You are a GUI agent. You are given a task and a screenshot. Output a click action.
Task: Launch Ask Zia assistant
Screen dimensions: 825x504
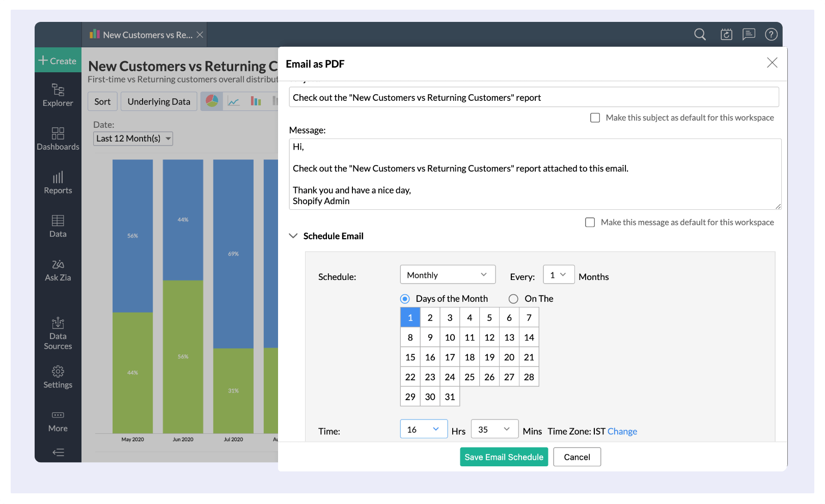click(58, 270)
